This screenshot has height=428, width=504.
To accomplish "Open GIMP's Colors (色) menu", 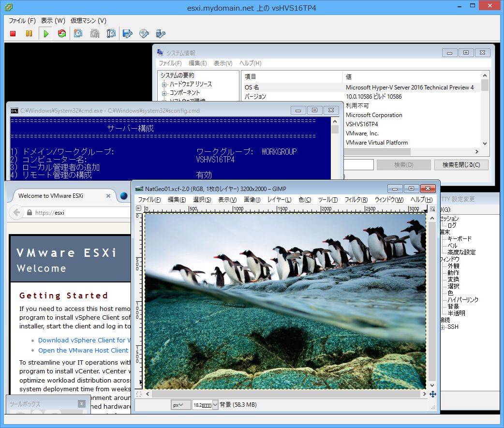I will (x=305, y=200).
